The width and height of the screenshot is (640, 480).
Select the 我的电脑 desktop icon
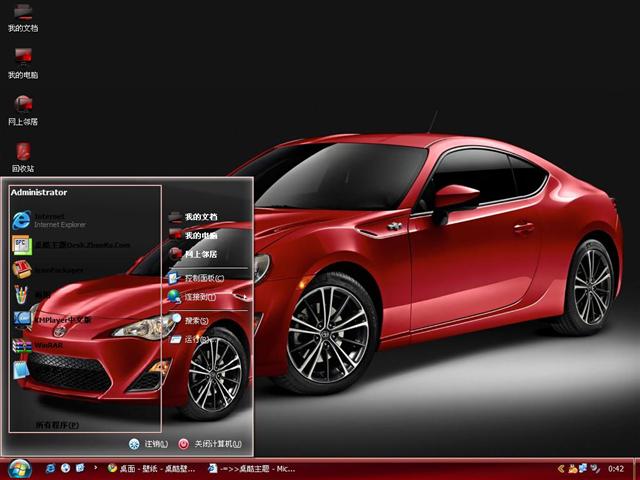(x=23, y=60)
